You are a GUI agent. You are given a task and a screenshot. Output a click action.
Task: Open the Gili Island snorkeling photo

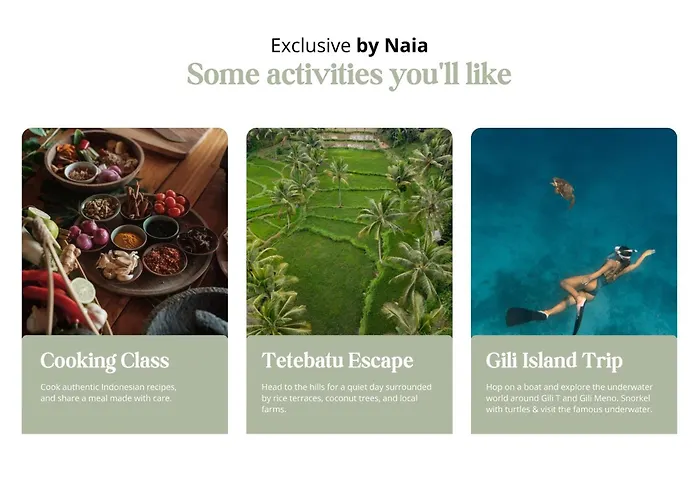574,231
